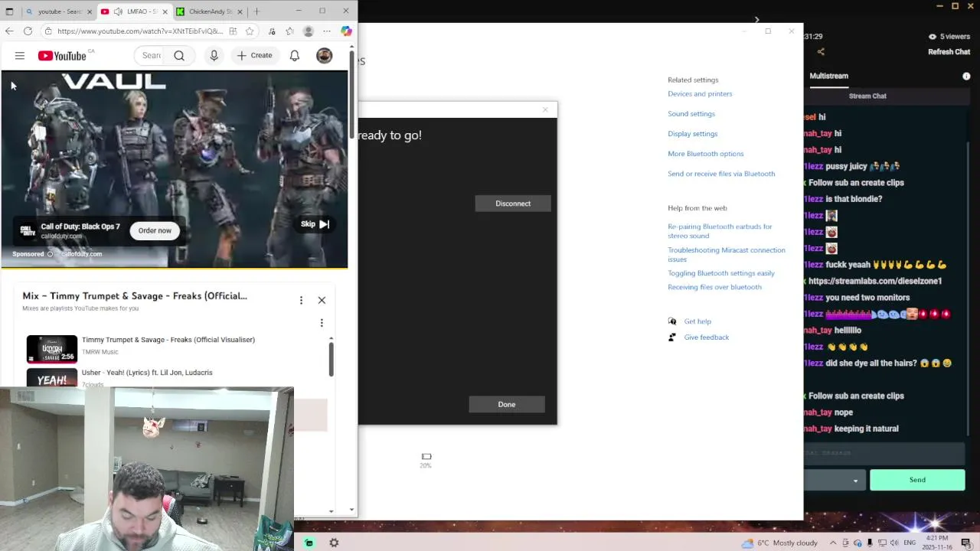Open Re-pairing Bluetooth earbuds help link
Viewport: 980px width, 551px height.
[720, 231]
